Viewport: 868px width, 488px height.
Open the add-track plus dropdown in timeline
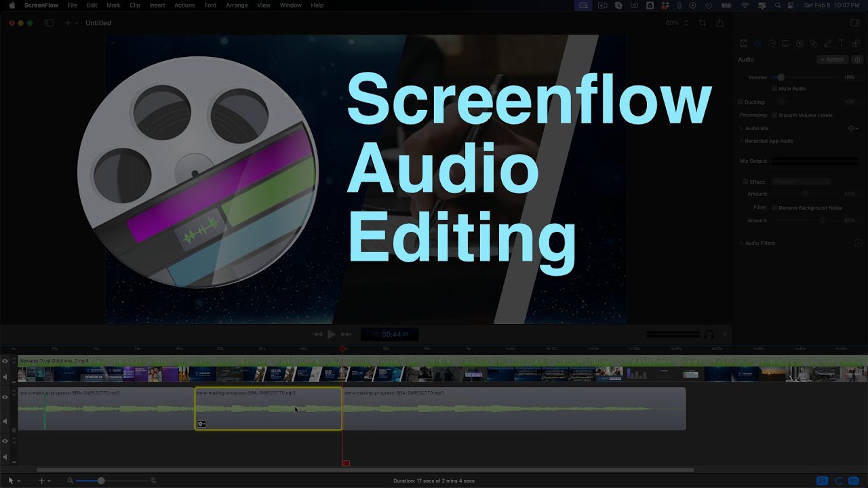point(45,481)
